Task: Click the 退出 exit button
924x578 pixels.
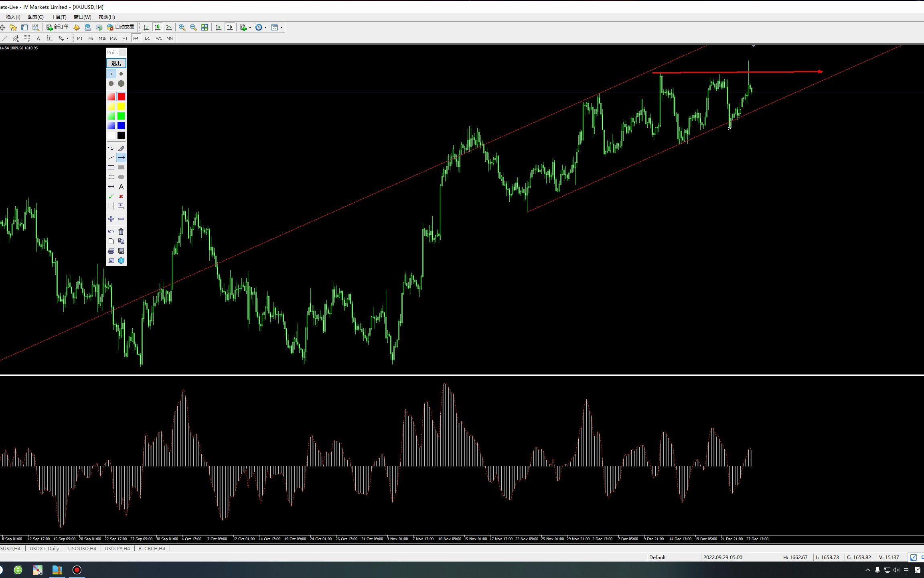Action: [x=116, y=63]
